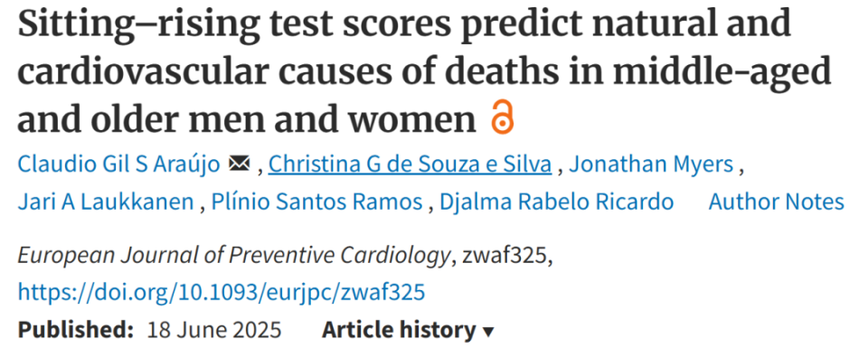Select author Jonathan Myers

652,165
